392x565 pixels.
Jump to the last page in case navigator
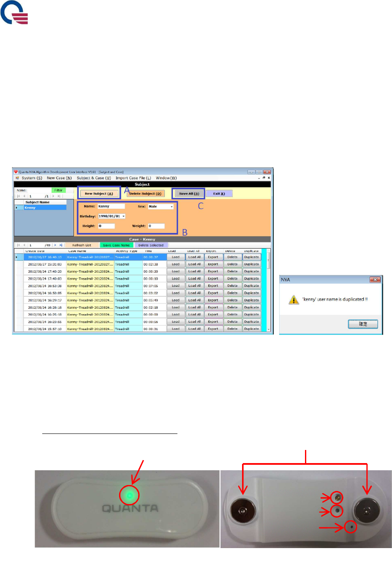[61, 245]
